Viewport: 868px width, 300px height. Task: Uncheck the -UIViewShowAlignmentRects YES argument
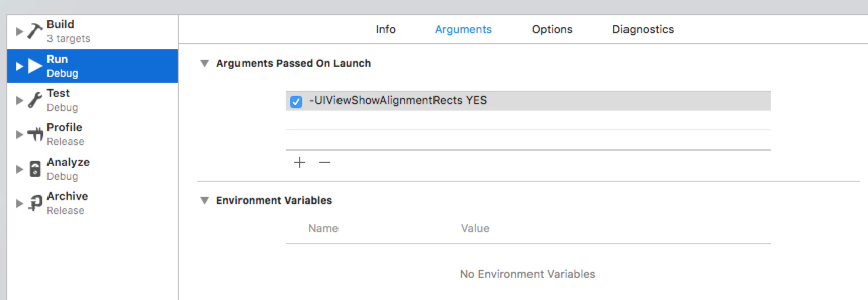pos(296,102)
